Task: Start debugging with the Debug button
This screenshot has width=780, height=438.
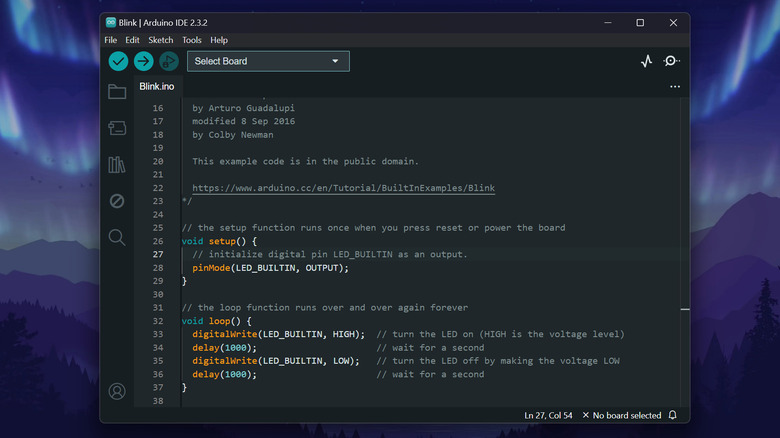Action: pyautogui.click(x=168, y=61)
